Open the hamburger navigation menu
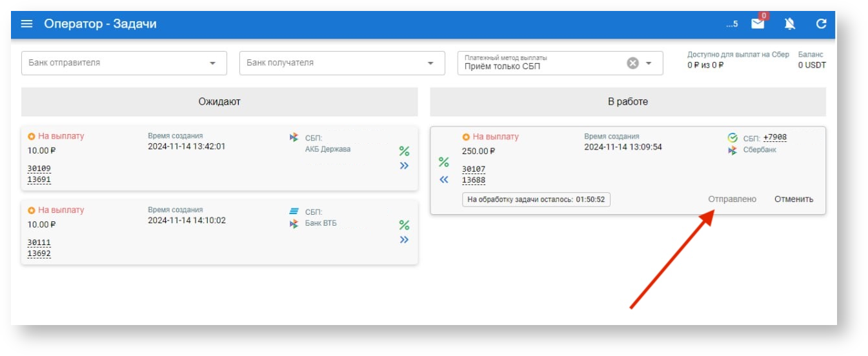The image size is (868, 356). pyautogui.click(x=26, y=24)
